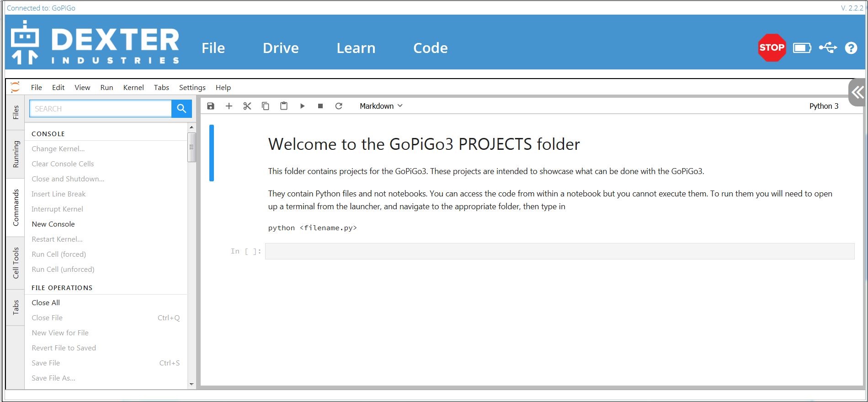Screen dimensions: 868x402
Task: Open Jupyter File menu
Action: pyautogui.click(x=37, y=87)
